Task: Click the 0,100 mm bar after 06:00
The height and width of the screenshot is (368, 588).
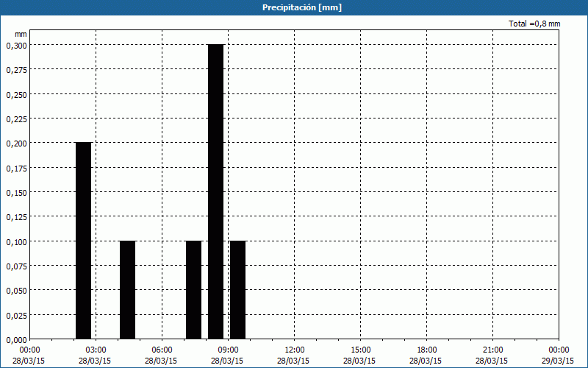Action: pyautogui.click(x=194, y=290)
